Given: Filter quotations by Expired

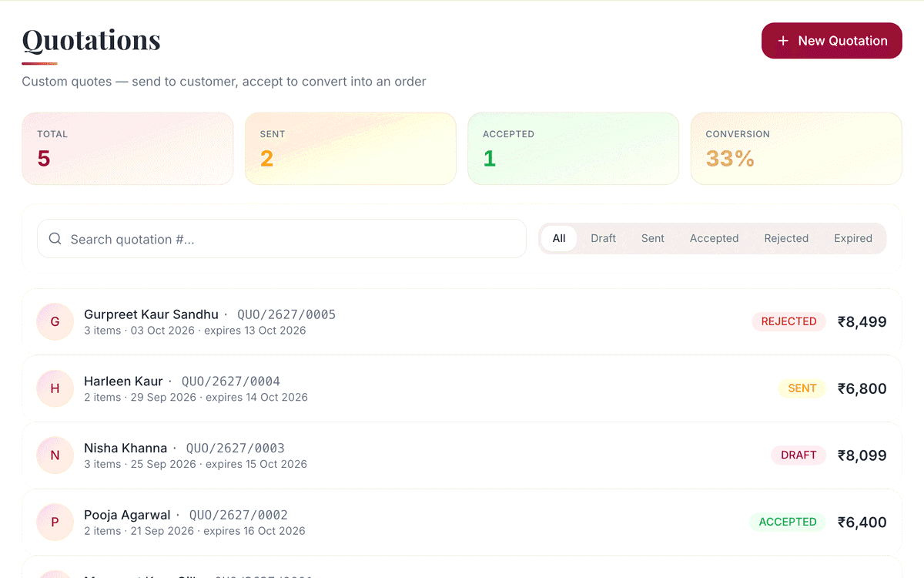Looking at the screenshot, I should pyautogui.click(x=853, y=239).
